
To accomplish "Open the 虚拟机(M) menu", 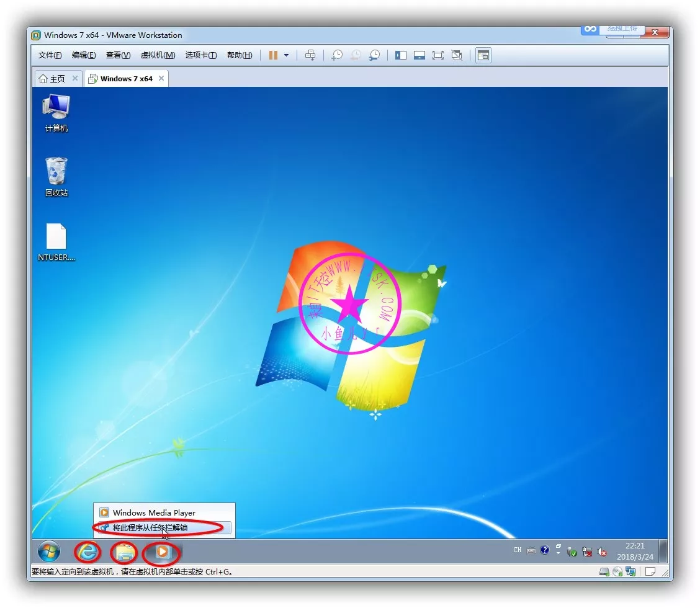I will 158,55.
